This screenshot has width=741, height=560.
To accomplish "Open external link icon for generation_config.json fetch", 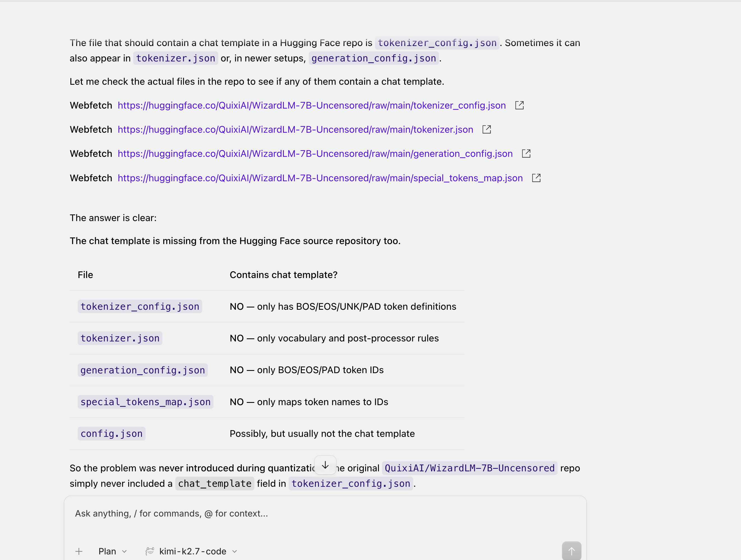I will [x=526, y=153].
